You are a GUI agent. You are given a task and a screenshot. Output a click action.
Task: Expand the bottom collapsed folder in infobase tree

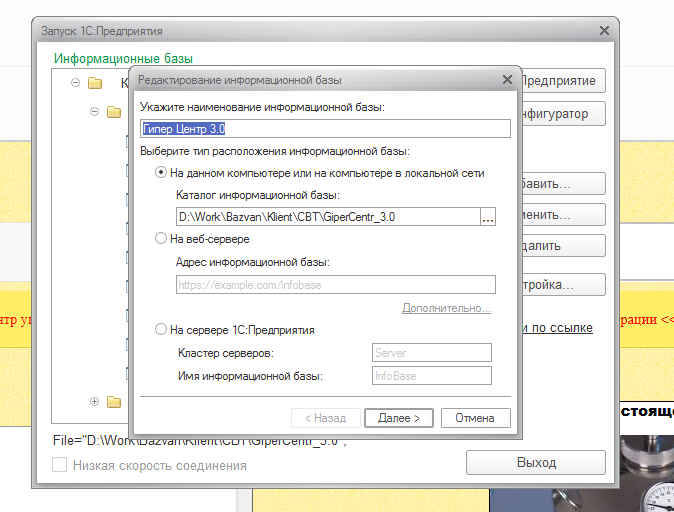coord(95,402)
